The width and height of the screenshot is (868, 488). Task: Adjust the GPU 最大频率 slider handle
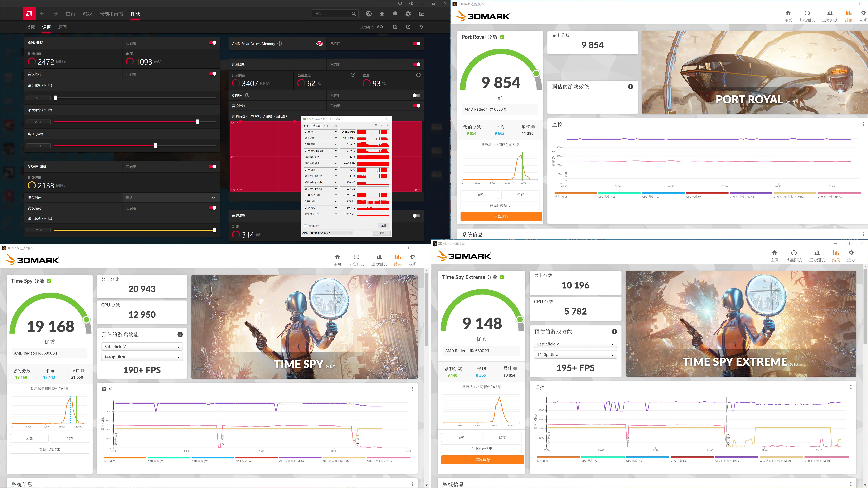(x=197, y=122)
